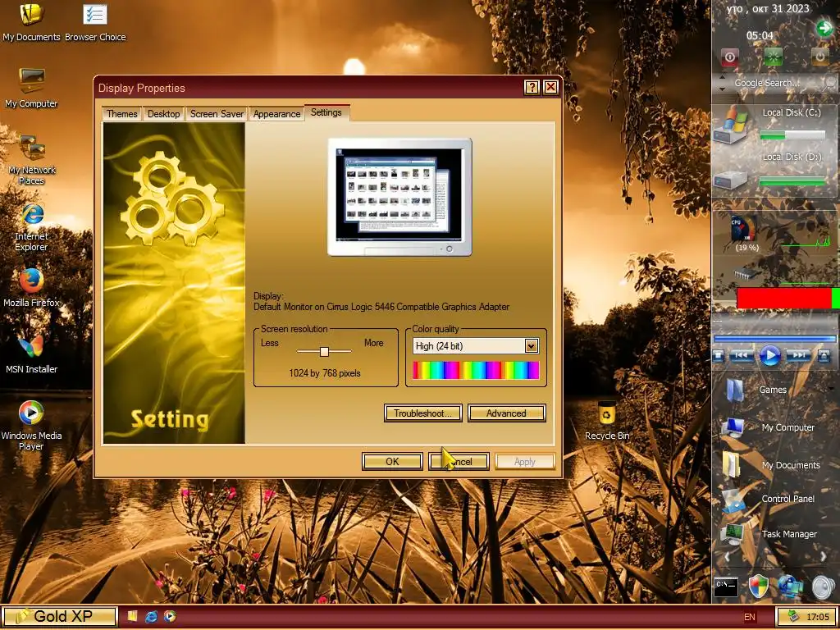Image resolution: width=840 pixels, height=630 pixels.
Task: Click the color quality spectrum bar
Action: 476,370
